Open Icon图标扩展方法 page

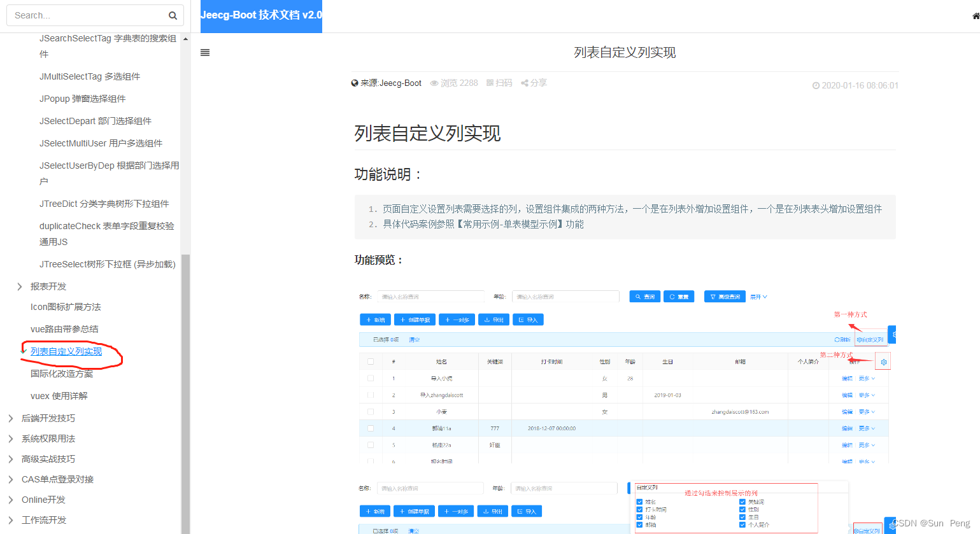click(x=66, y=307)
